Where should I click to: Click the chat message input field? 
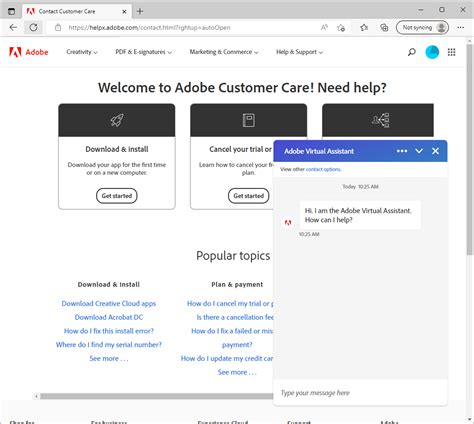[360, 393]
